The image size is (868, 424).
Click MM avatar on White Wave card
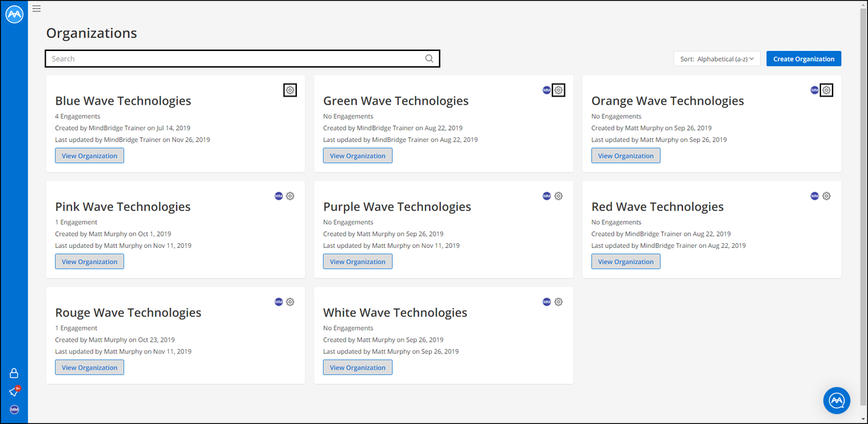tap(546, 302)
